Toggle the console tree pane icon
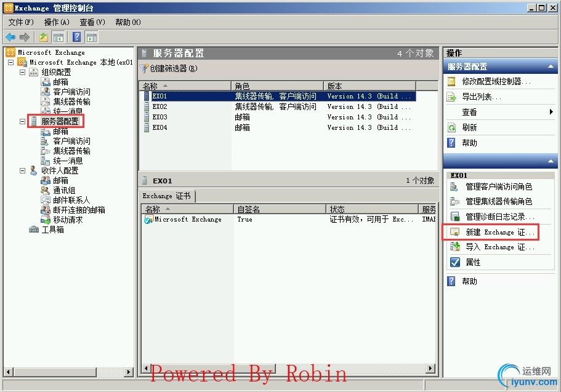 [58, 37]
